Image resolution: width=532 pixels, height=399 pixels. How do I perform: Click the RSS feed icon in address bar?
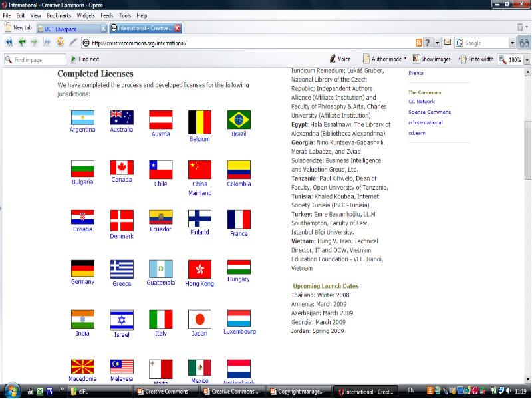coord(418,43)
